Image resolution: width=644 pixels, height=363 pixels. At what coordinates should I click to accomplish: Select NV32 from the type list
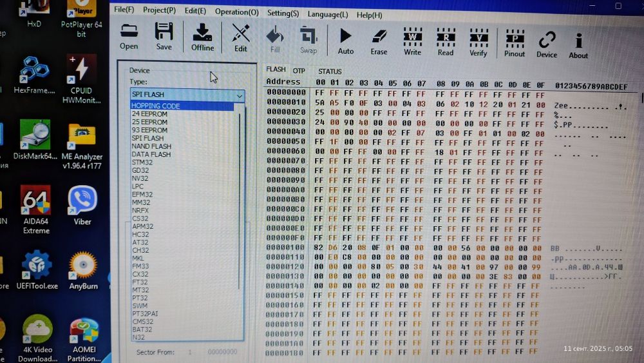click(140, 179)
